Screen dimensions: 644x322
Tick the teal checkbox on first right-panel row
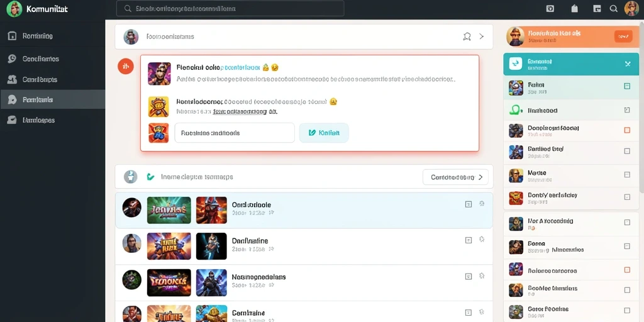[x=627, y=86]
